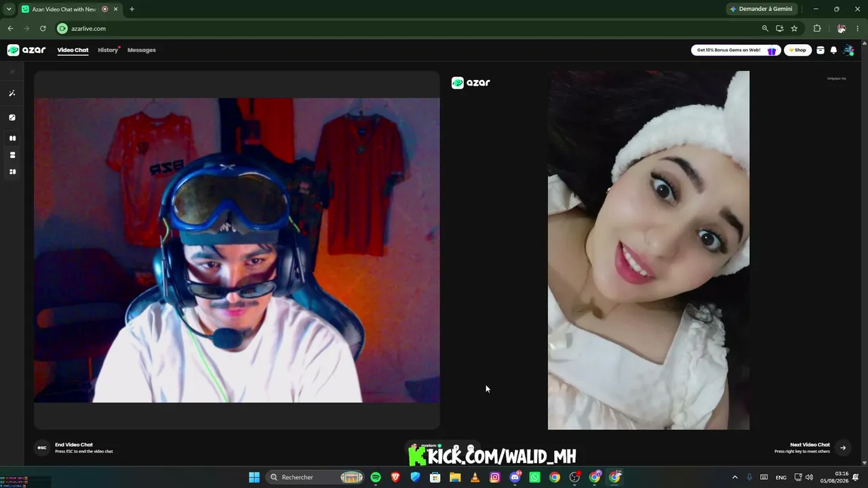This screenshot has width=868, height=488.
Task: Open the Windows Start menu
Action: tap(254, 477)
